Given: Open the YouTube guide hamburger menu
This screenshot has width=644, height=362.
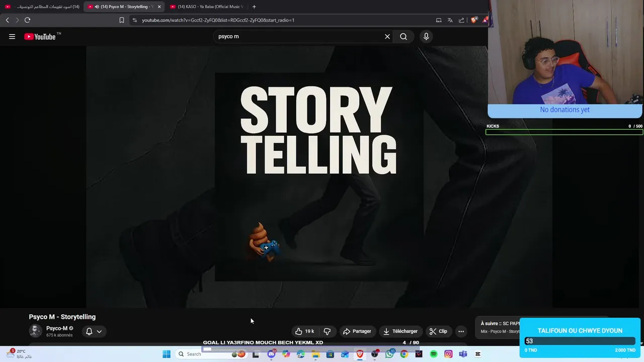Looking at the screenshot, I should 12,36.
